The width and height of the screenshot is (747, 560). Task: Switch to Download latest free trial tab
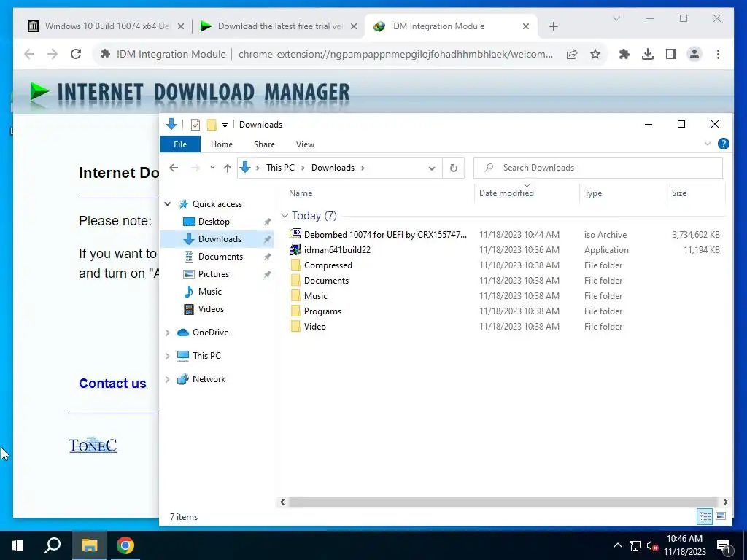tap(278, 26)
